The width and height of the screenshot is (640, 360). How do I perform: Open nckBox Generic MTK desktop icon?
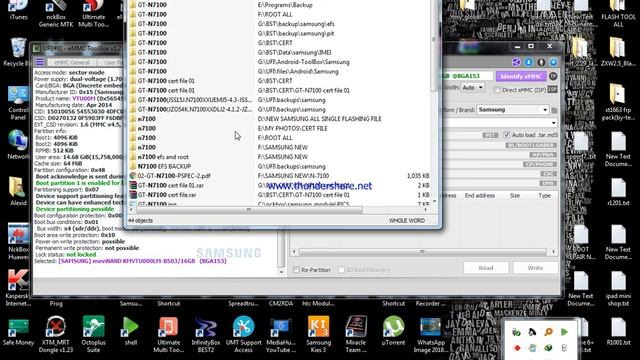(x=56, y=13)
